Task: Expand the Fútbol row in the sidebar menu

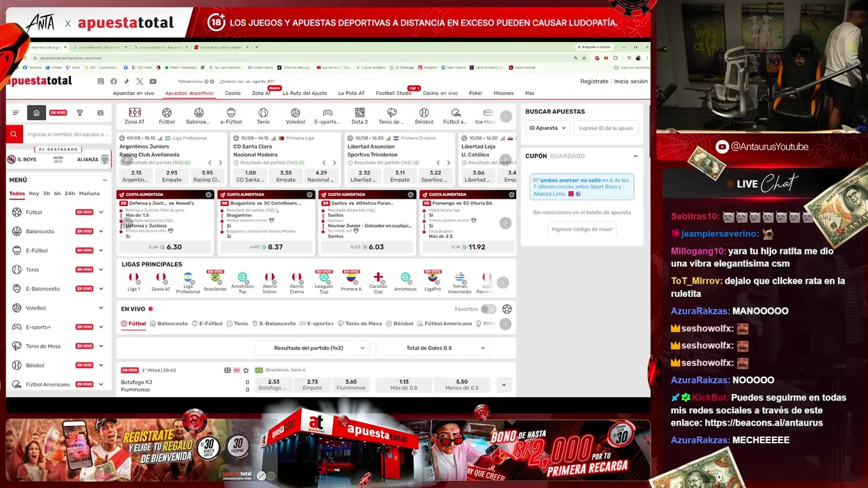Action: [x=101, y=212]
